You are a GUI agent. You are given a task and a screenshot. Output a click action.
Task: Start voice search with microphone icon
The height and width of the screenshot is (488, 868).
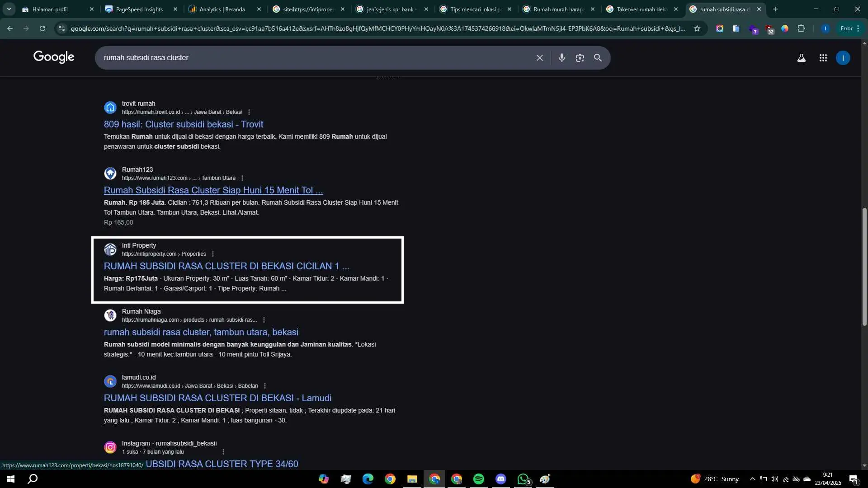(x=561, y=58)
